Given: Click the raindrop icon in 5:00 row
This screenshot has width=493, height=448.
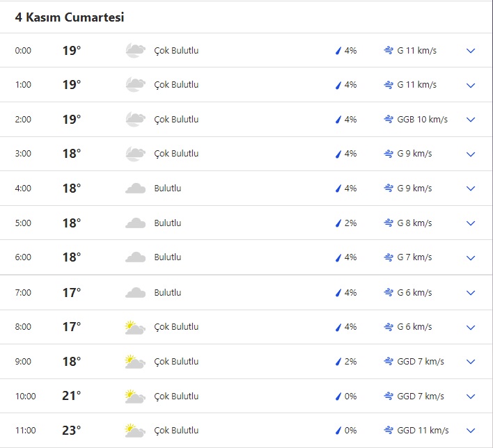Looking at the screenshot, I should click(x=339, y=223).
